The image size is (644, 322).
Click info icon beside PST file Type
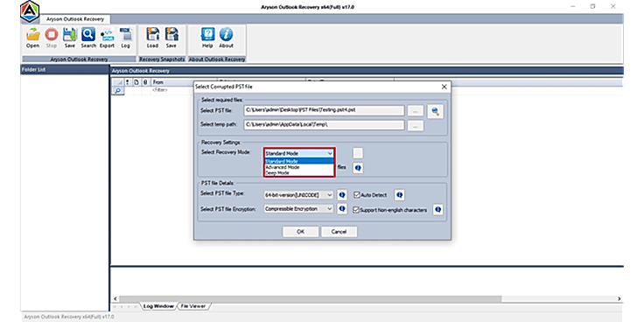pyautogui.click(x=342, y=195)
